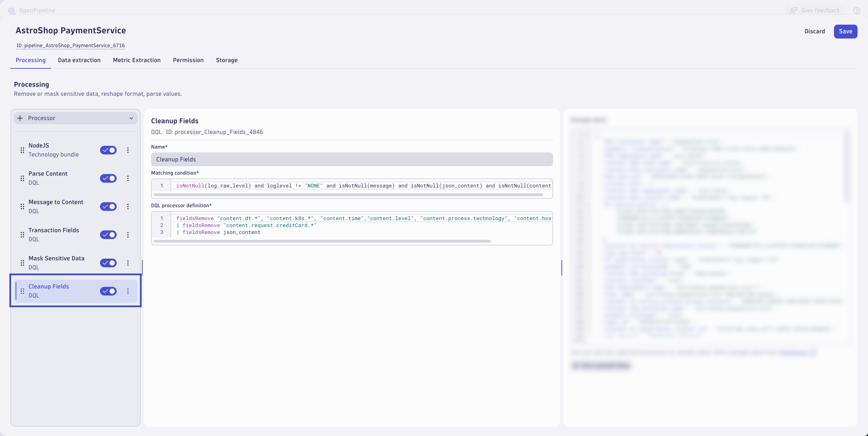Screen dimensions: 868x436
Task: Click the Give feedback button label
Action: tap(820, 11)
